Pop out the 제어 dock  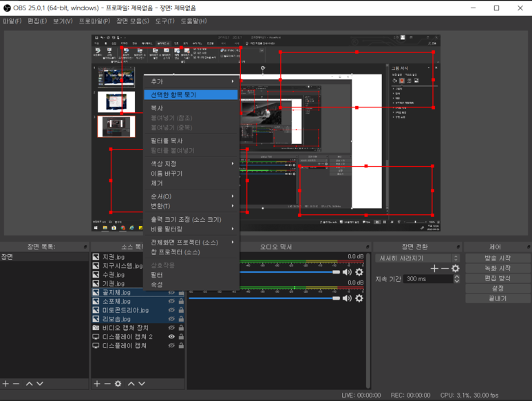point(529,247)
